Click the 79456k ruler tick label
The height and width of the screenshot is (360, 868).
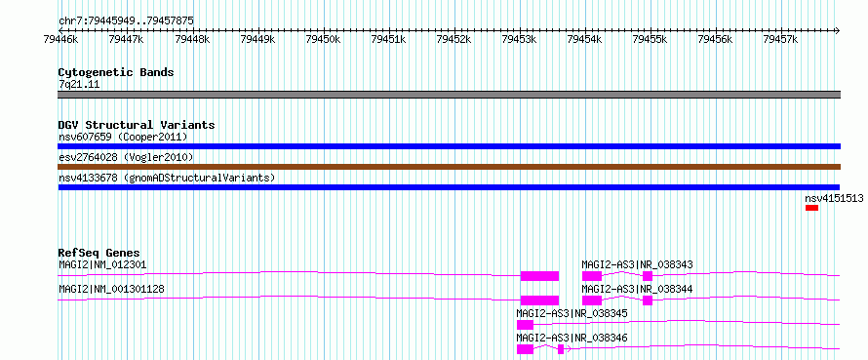715,39
